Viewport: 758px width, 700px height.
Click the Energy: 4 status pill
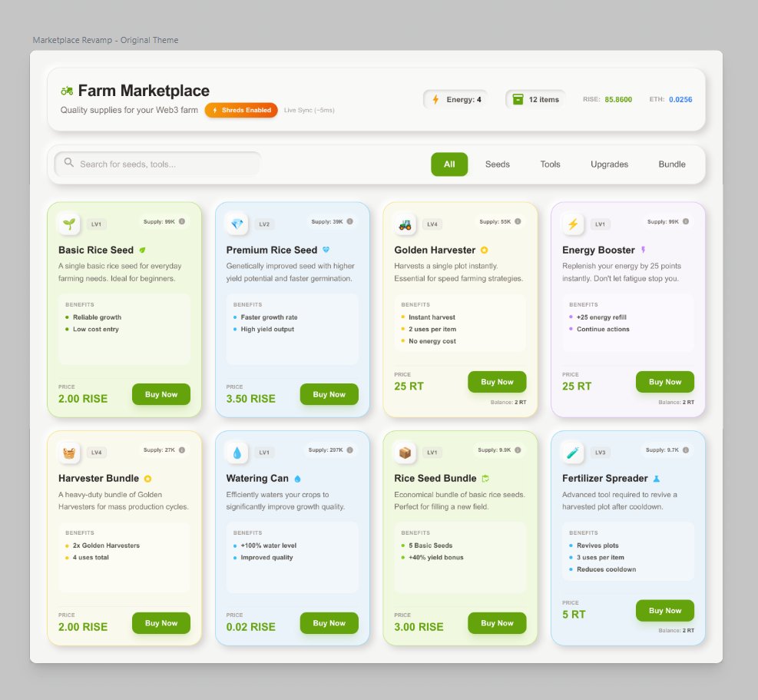tap(455, 100)
